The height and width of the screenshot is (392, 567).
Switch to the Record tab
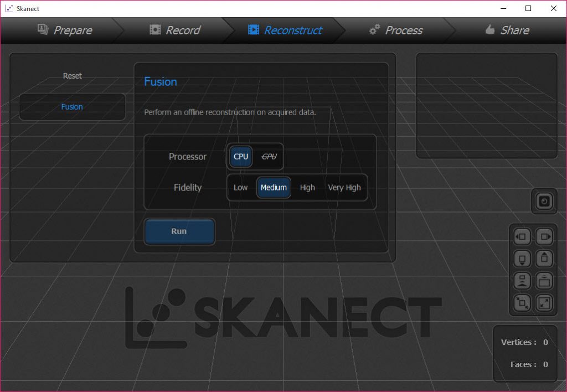point(175,30)
